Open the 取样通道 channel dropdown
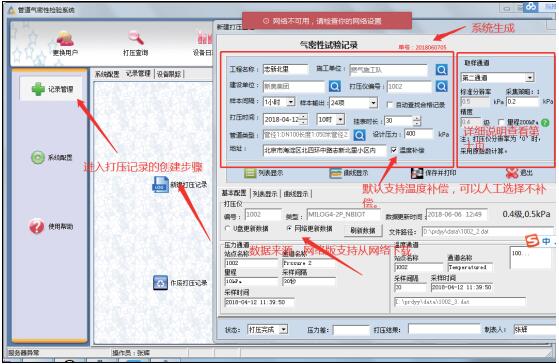The height and width of the screenshot is (364, 559). tap(529, 77)
